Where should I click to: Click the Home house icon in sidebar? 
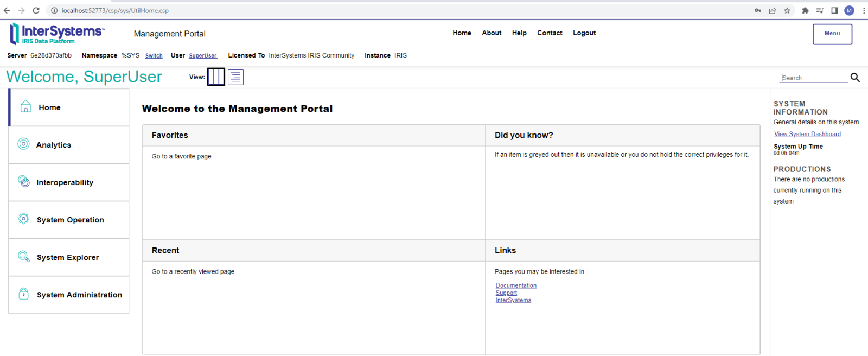25,107
